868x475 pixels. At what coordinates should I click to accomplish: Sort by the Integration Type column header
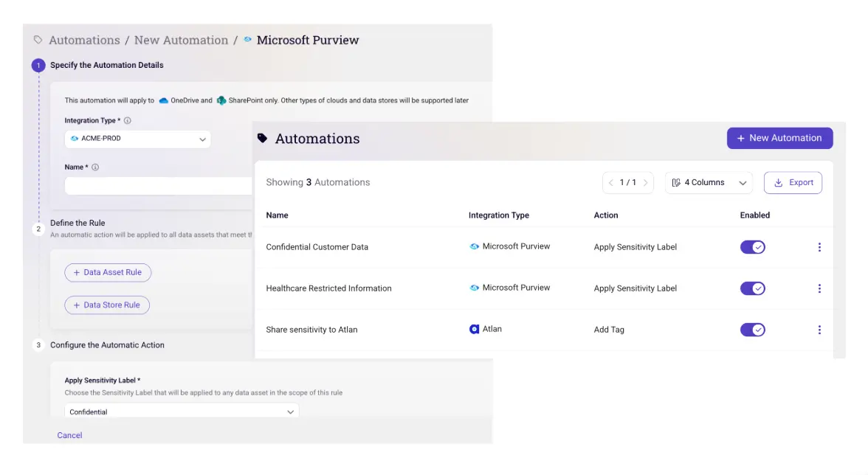coord(499,215)
